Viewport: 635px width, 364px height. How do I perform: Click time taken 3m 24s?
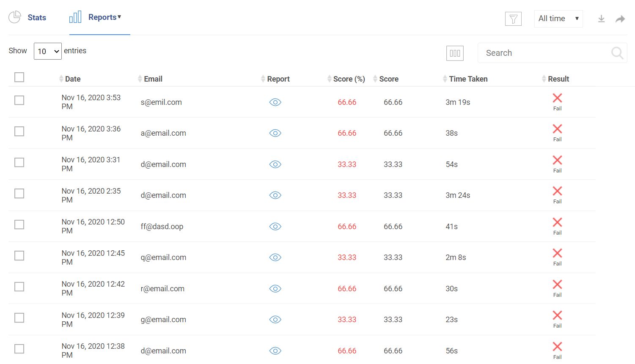tap(458, 195)
